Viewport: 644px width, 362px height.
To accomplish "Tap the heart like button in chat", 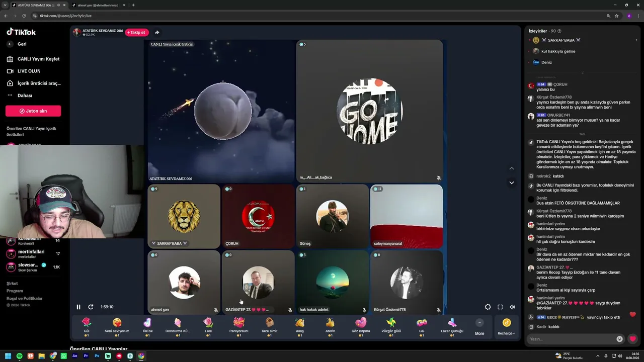I will click(x=633, y=339).
